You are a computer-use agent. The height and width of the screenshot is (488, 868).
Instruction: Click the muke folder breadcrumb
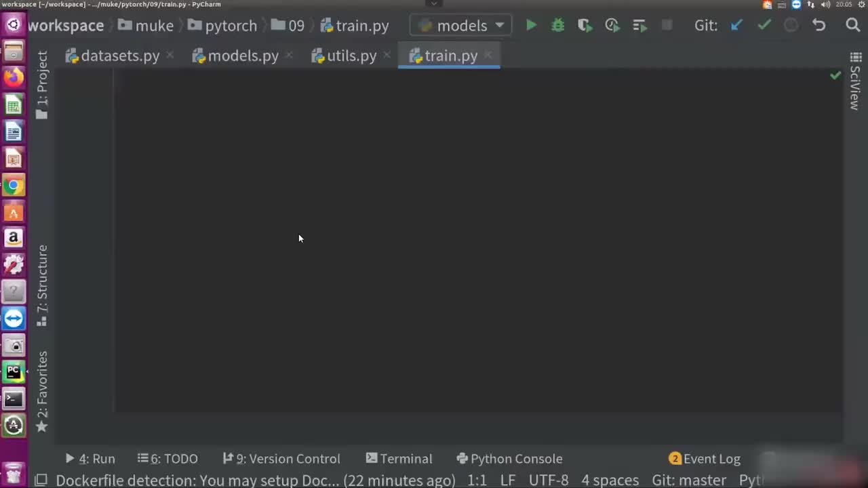145,26
